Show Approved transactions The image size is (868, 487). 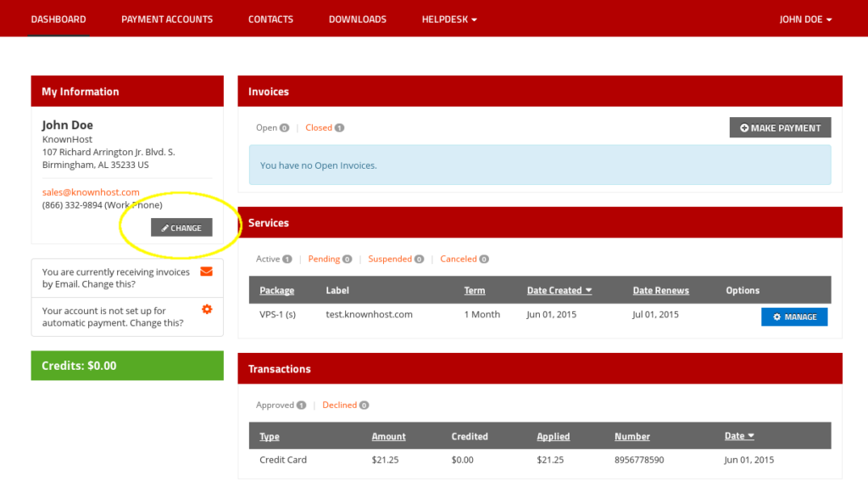point(281,405)
